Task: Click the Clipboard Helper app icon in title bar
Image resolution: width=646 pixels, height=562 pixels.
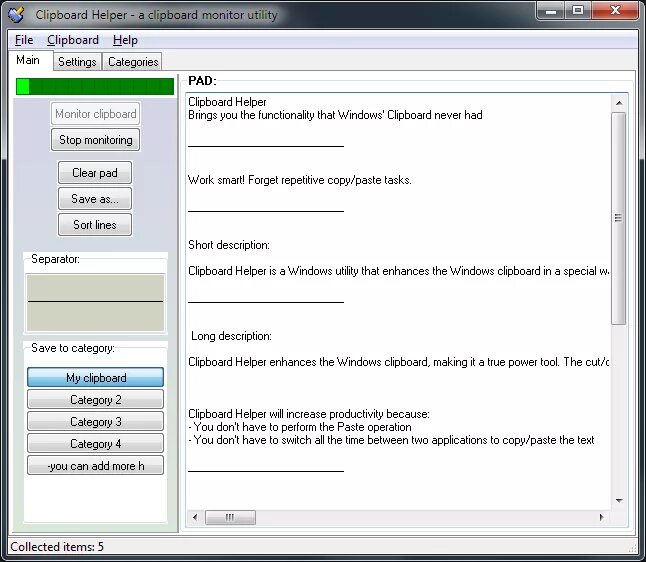Action: 16,15
